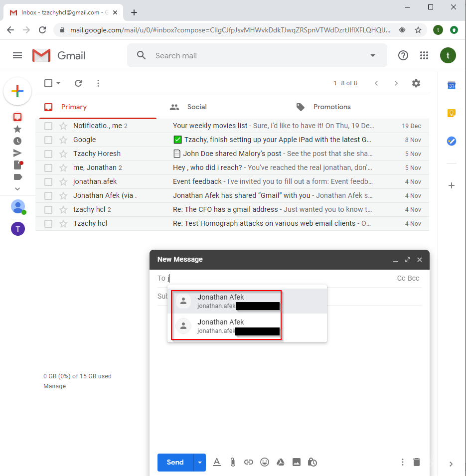Select the Google email checkbox

pos(48,140)
